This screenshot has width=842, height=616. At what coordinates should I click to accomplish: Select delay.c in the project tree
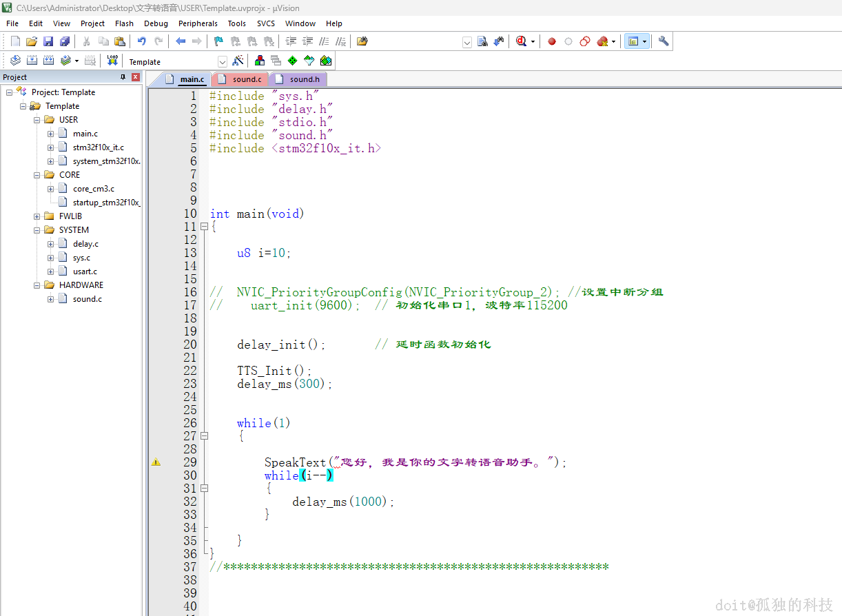[x=85, y=244]
